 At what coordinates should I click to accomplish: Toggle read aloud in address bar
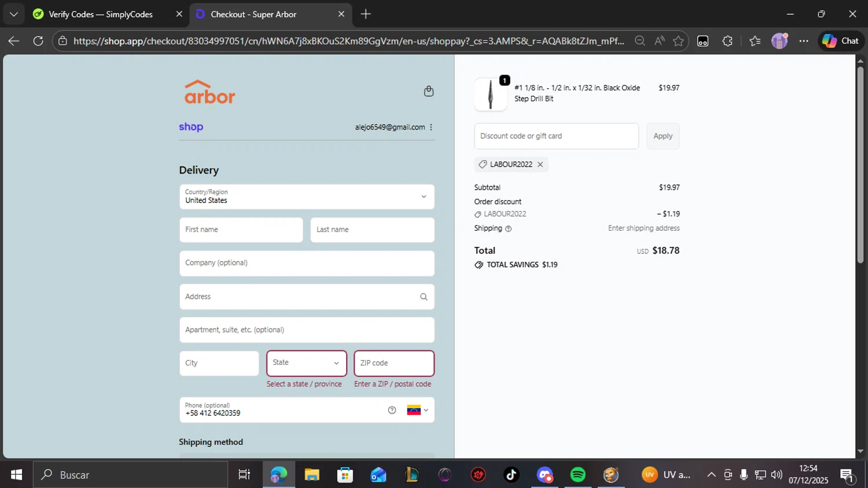click(659, 41)
